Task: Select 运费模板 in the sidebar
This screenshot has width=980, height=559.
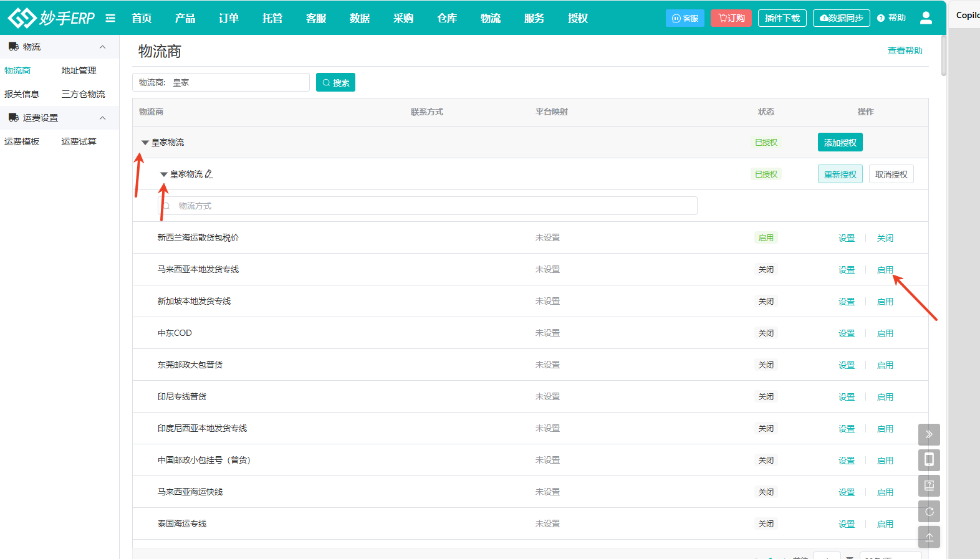Action: point(22,141)
